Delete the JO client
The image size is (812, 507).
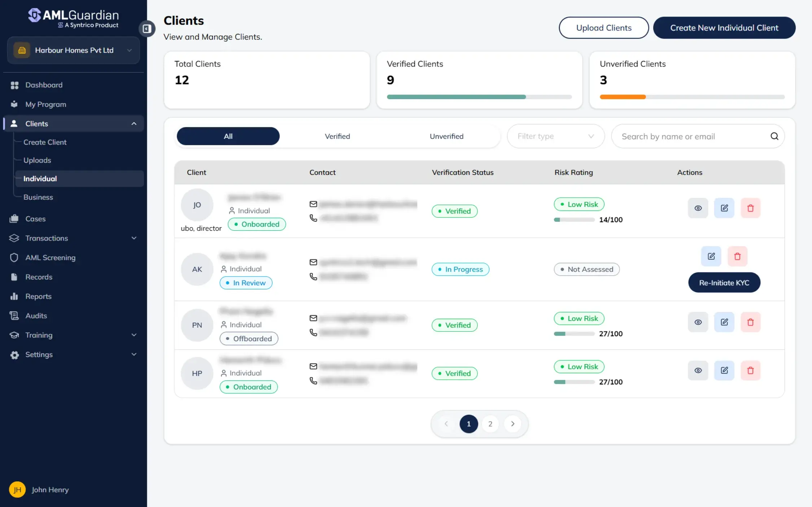pyautogui.click(x=750, y=208)
